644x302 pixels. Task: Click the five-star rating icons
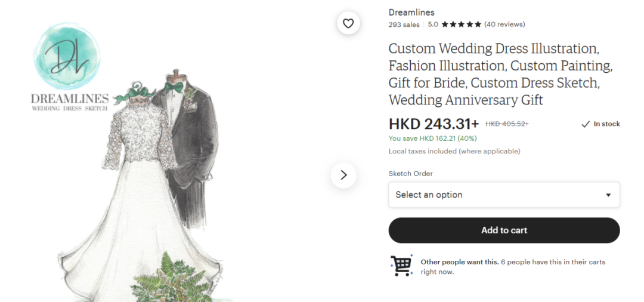coord(461,24)
